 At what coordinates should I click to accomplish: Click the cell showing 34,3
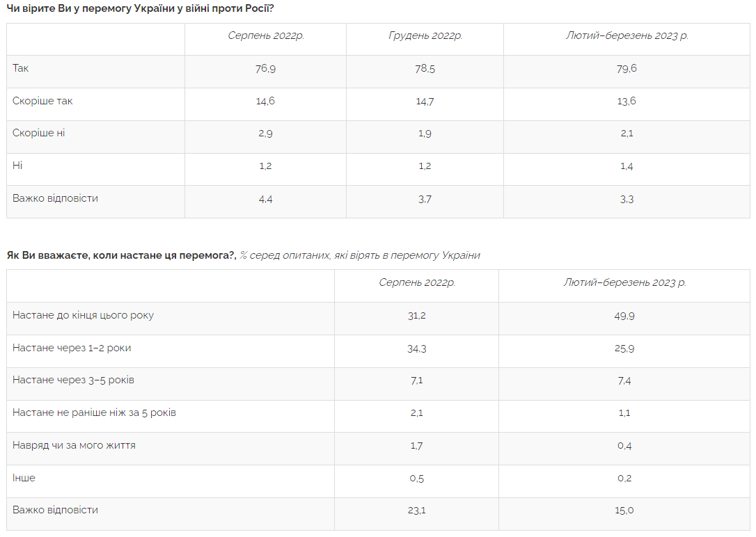(416, 348)
